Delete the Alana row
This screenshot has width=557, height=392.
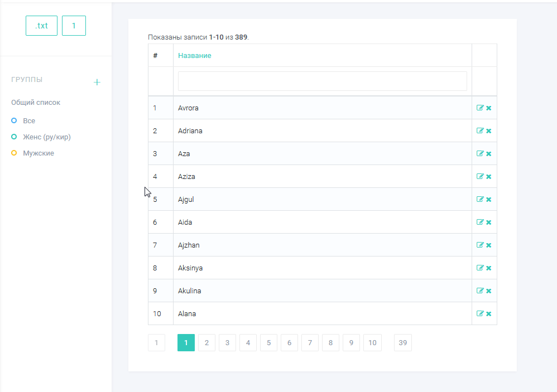pyautogui.click(x=489, y=314)
